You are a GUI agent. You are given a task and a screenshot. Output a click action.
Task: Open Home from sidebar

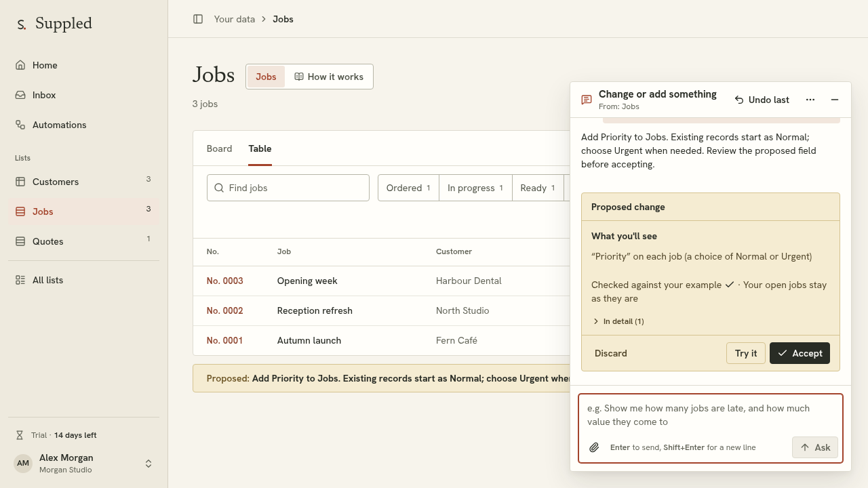click(x=83, y=65)
